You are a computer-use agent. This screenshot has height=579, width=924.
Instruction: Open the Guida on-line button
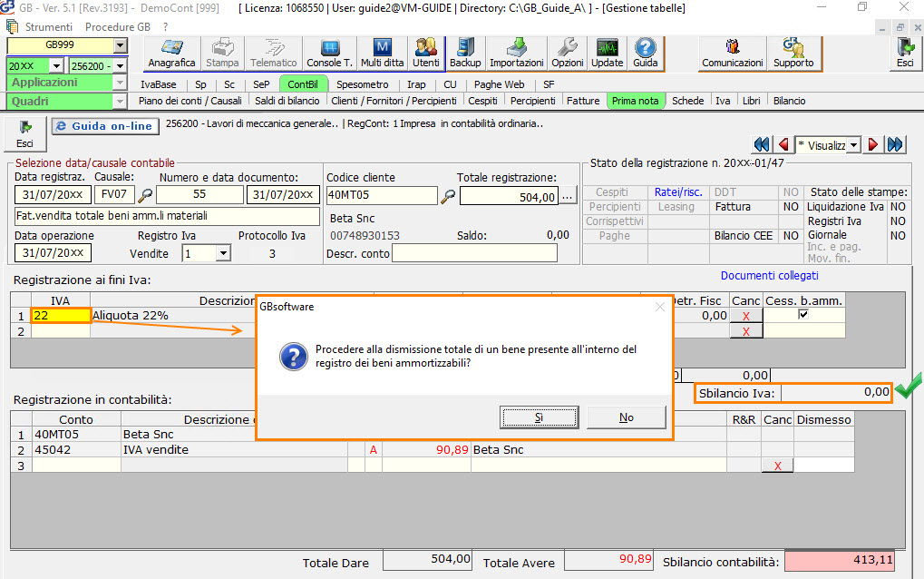tap(105, 126)
